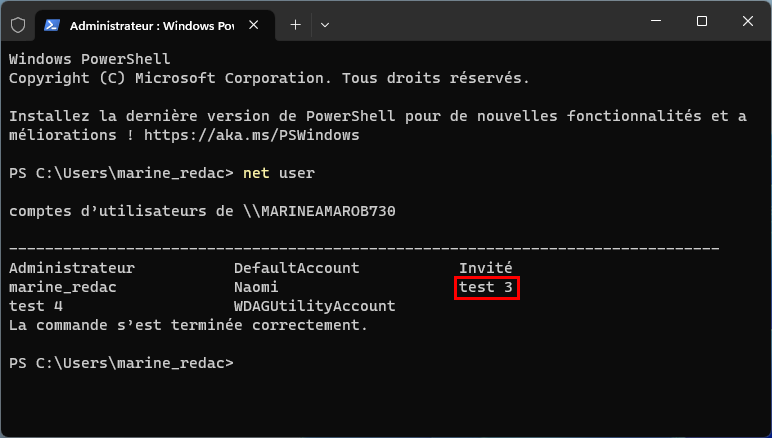Open a new tab with plus button
The height and width of the screenshot is (438, 772).
pyautogui.click(x=295, y=25)
